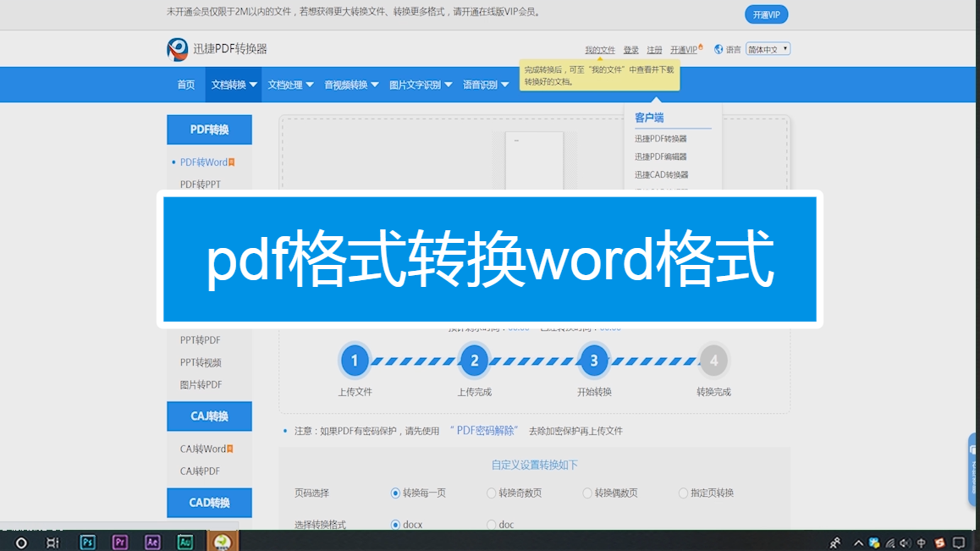Image resolution: width=980 pixels, height=551 pixels.
Task: Select PDF转Word in the sidebar
Action: coord(204,163)
